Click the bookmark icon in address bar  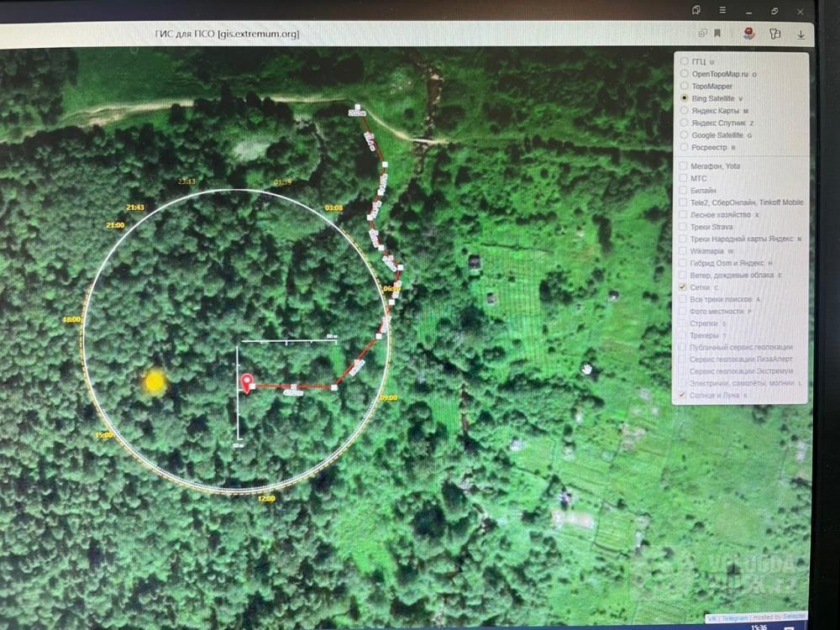[x=717, y=34]
